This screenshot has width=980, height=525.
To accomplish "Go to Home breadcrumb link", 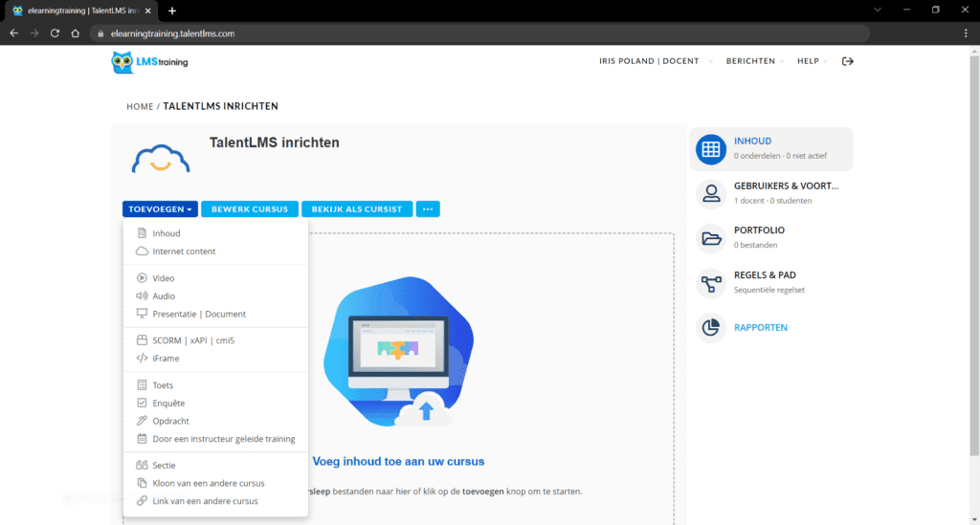I will 140,107.
